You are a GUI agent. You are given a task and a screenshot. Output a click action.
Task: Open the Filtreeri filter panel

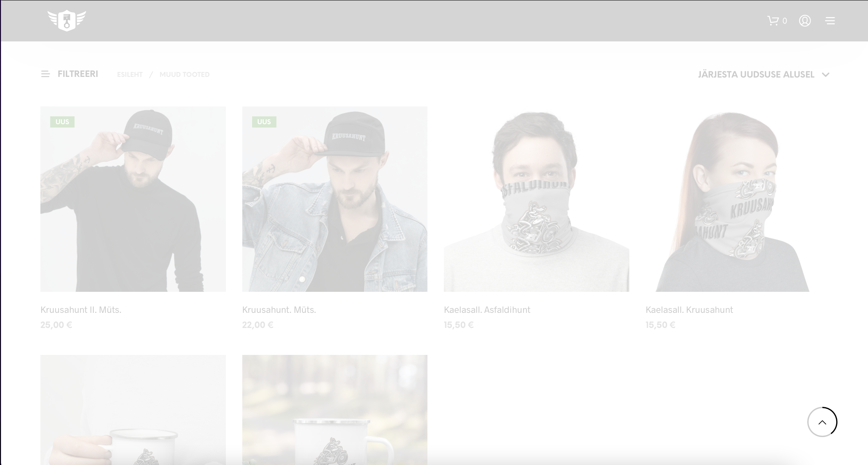[x=77, y=74]
